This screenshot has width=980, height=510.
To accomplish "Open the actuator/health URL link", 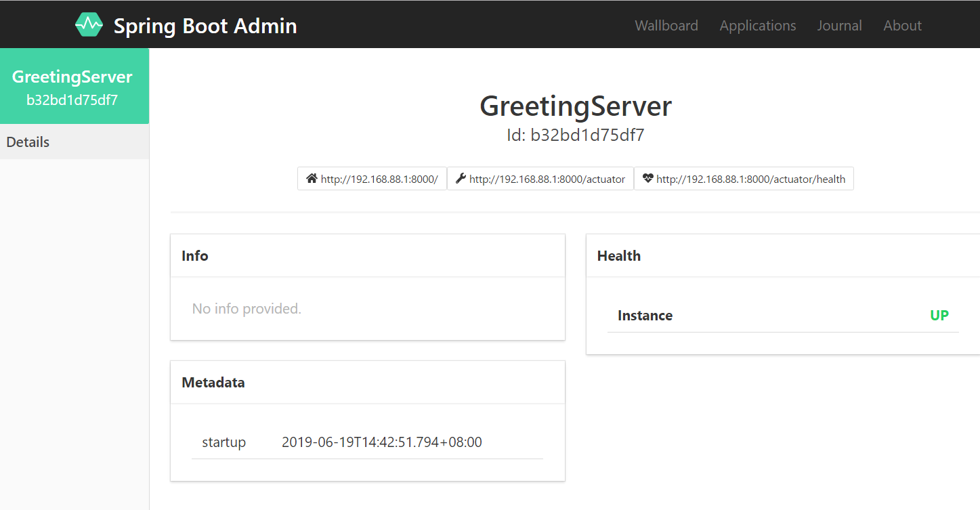I will tap(744, 179).
